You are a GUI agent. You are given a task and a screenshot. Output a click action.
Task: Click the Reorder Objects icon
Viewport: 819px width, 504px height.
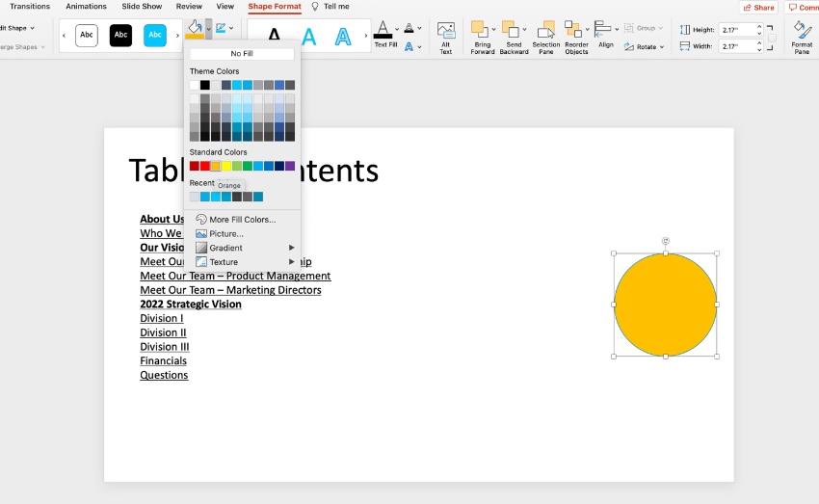click(x=573, y=30)
